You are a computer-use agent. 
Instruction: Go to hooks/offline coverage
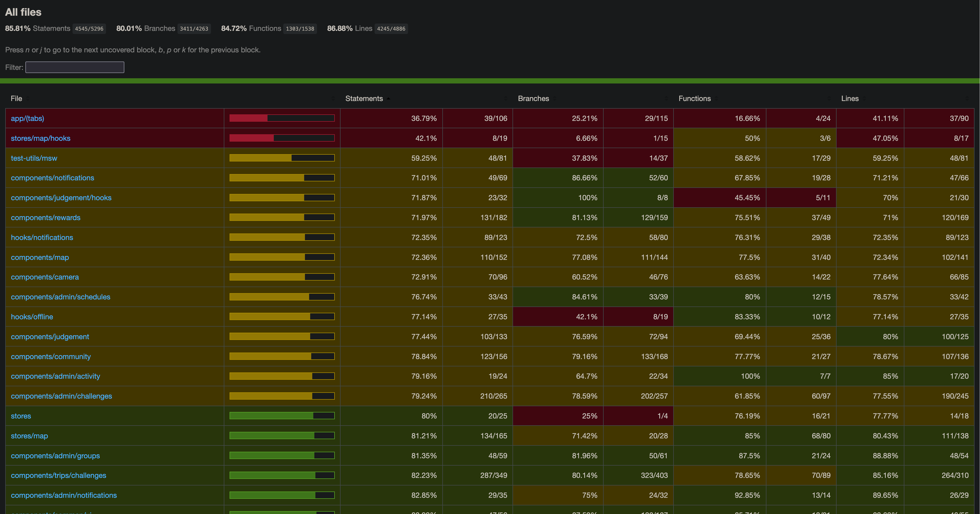pos(32,317)
